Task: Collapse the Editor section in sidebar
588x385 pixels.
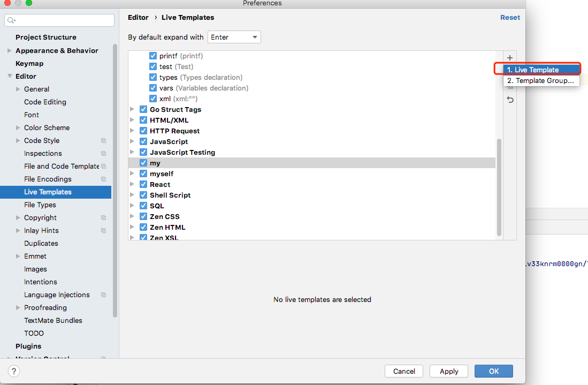Action: tap(10, 76)
